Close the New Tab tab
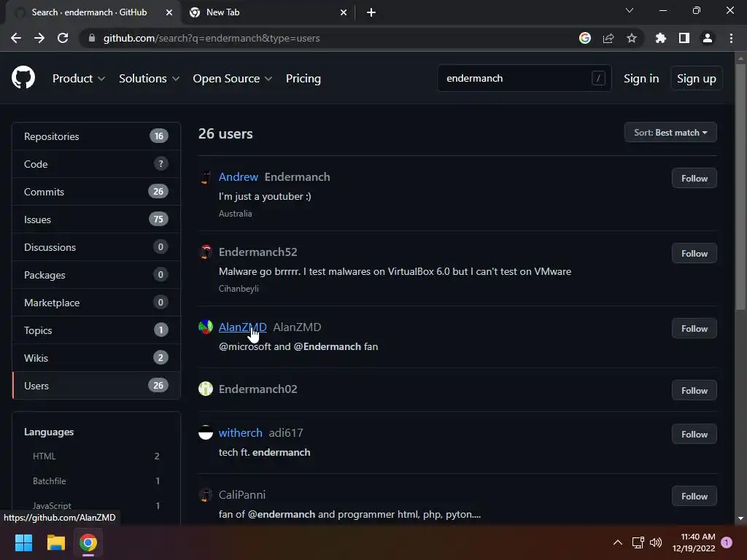Viewport: 747px width, 560px height. (344, 13)
